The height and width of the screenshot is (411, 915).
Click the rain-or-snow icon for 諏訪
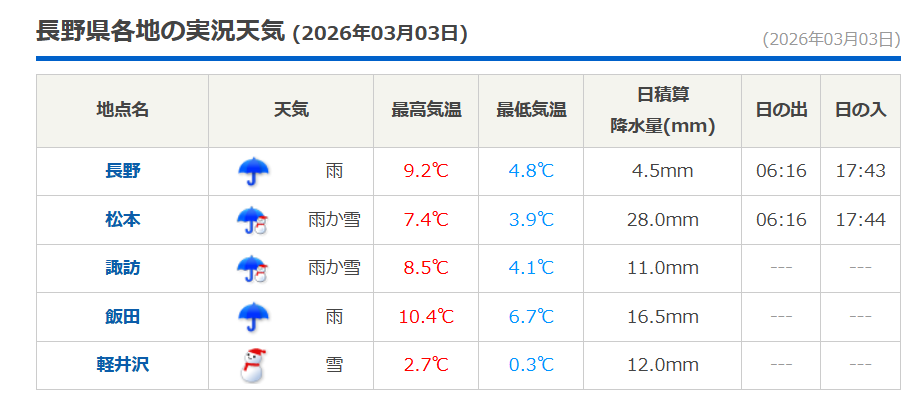(x=254, y=268)
